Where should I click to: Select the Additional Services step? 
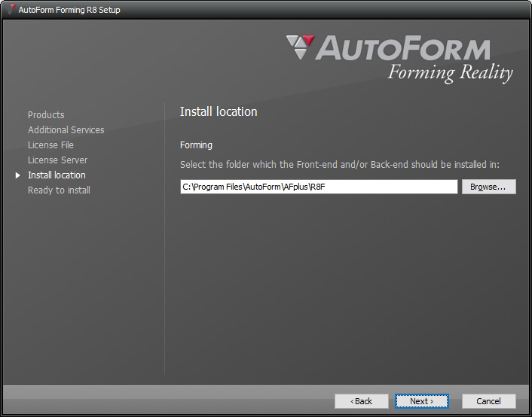66,130
